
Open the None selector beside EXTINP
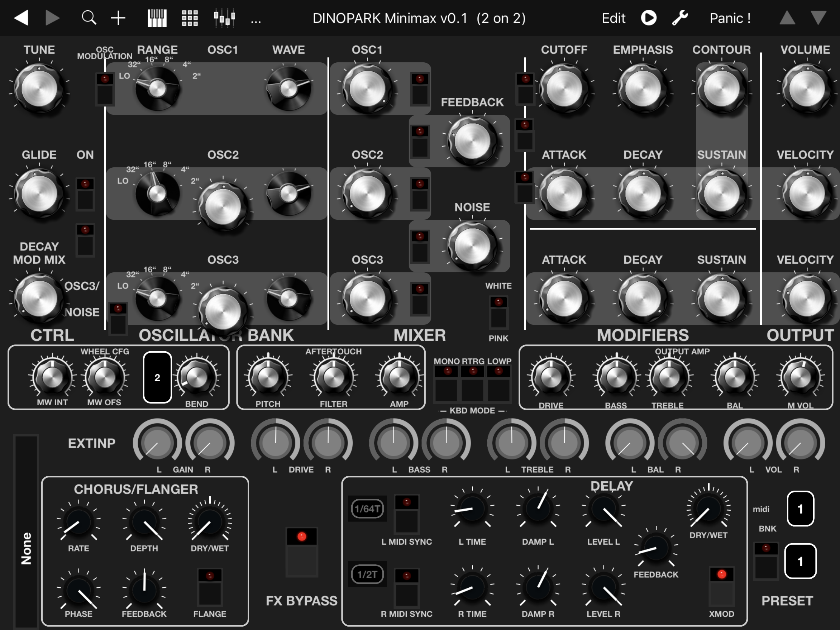(x=26, y=548)
